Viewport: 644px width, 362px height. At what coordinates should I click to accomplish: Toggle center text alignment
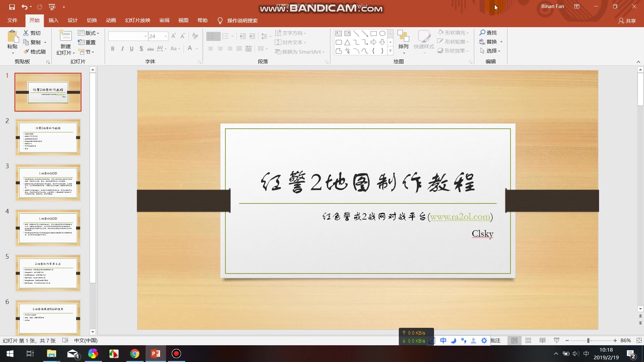coord(220,49)
